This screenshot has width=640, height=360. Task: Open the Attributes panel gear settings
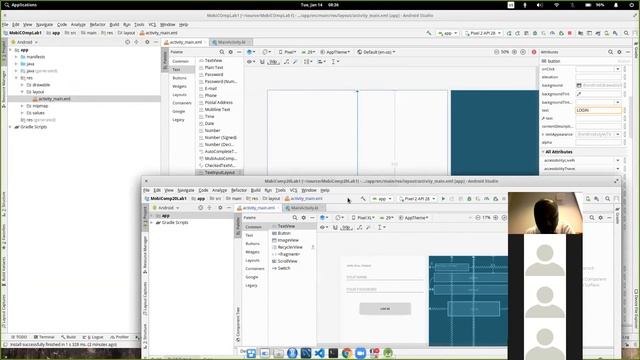[x=619, y=52]
